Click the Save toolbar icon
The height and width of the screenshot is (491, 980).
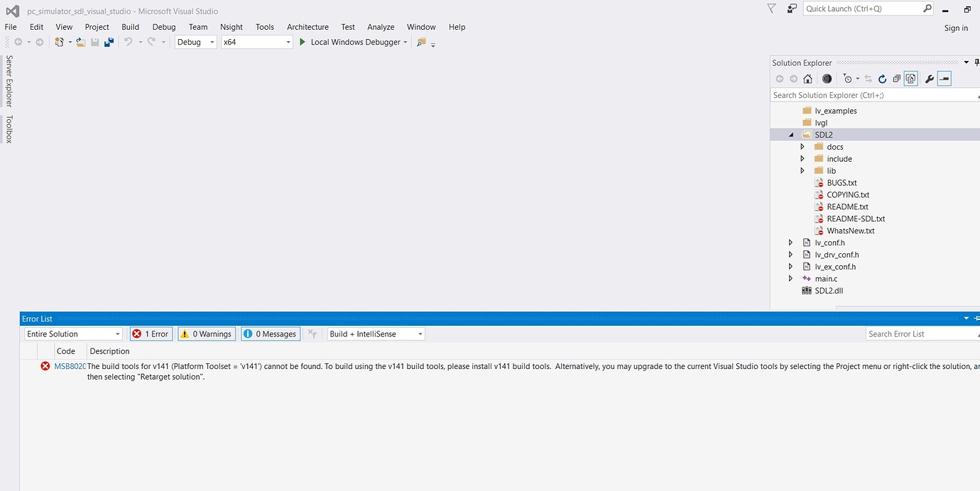[x=94, y=42]
